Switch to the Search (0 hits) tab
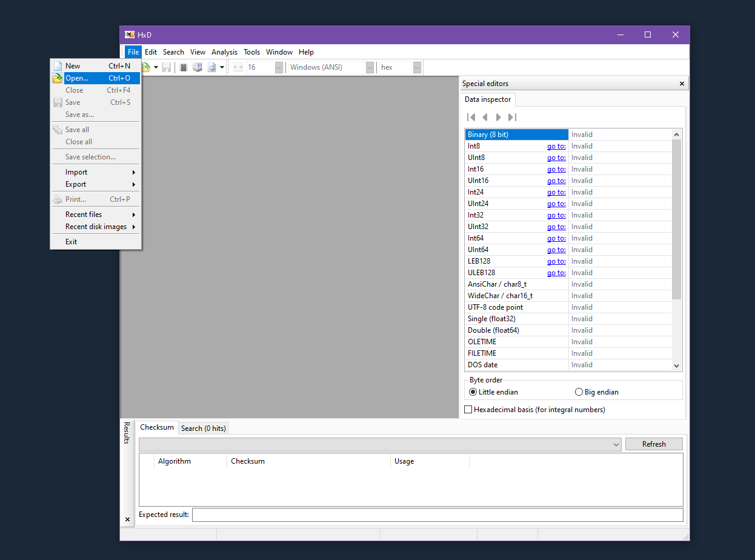Screen dimensions: 755x560 203,428
